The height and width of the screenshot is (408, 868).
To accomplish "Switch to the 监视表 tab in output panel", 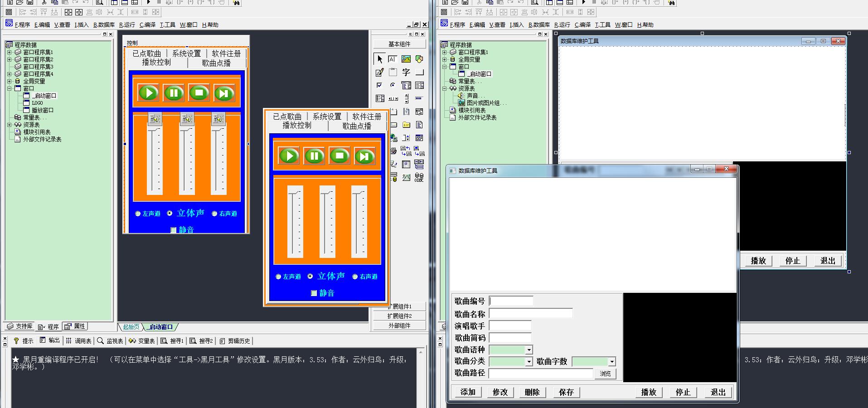I will (110, 341).
